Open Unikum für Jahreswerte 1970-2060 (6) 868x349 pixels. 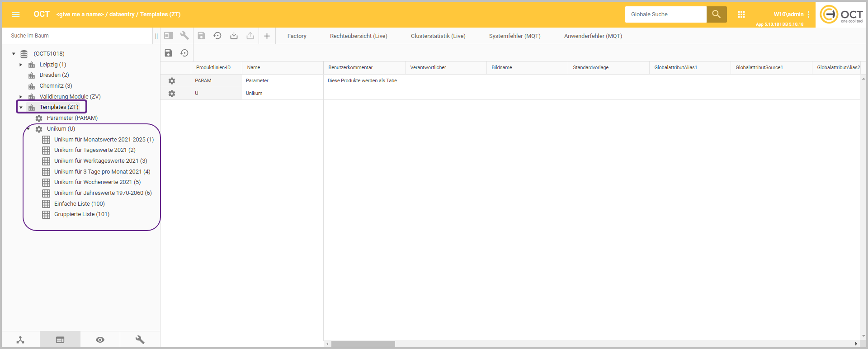103,193
